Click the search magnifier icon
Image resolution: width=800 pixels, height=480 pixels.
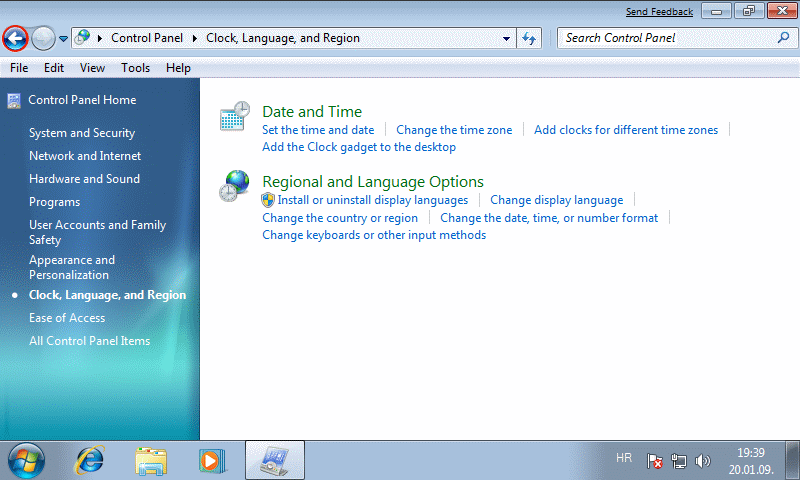pyautogui.click(x=784, y=37)
